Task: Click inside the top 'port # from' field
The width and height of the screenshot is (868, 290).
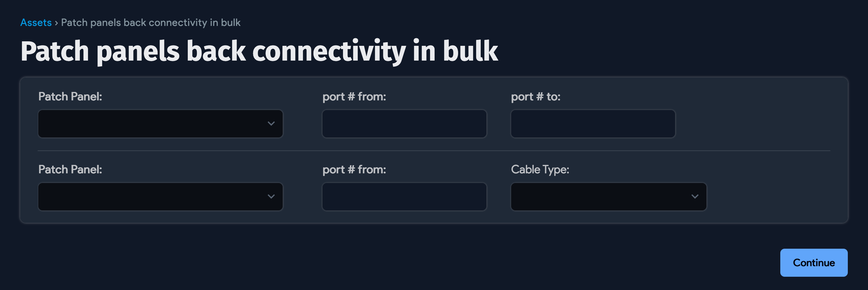Action: 404,123
